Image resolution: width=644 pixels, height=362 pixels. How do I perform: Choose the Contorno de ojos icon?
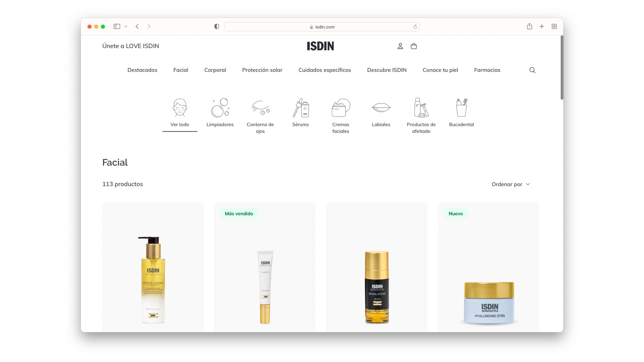pos(260,108)
